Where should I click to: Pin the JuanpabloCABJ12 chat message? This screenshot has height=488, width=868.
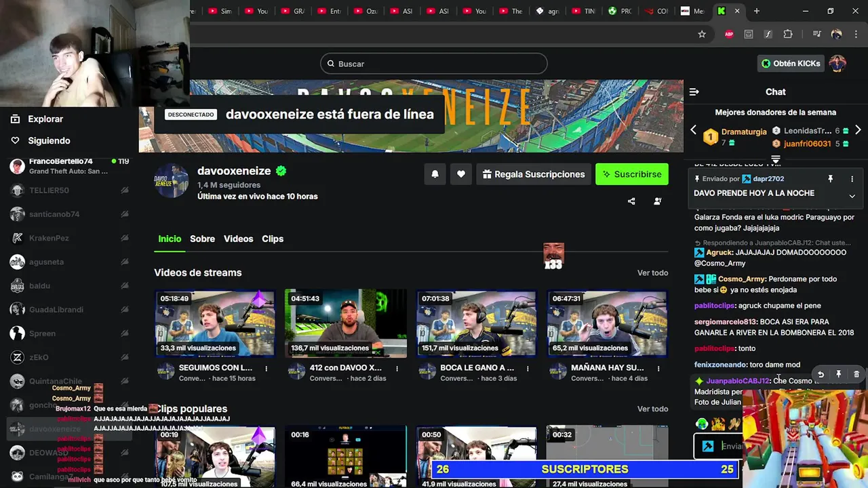[839, 374]
